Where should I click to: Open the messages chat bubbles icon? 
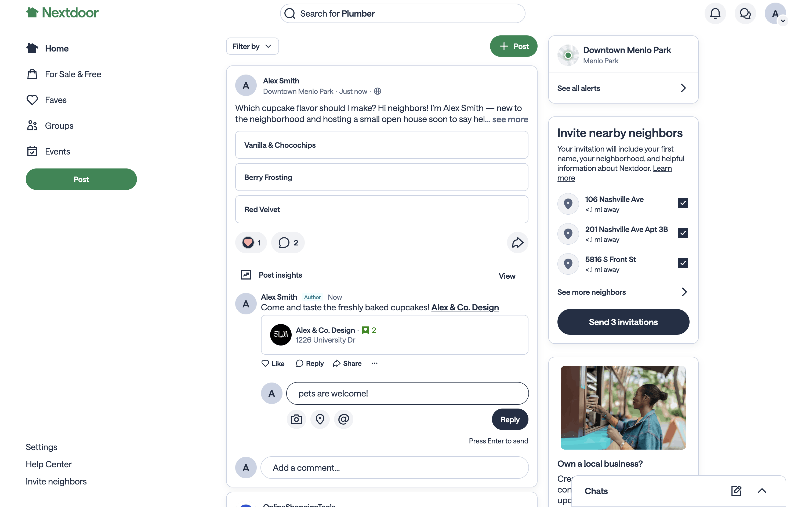(x=745, y=13)
